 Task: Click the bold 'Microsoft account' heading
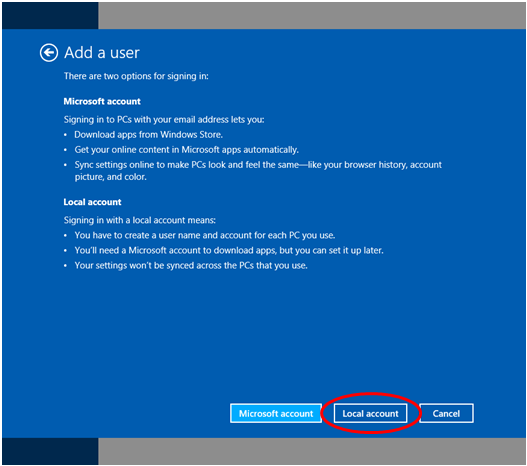pos(102,101)
